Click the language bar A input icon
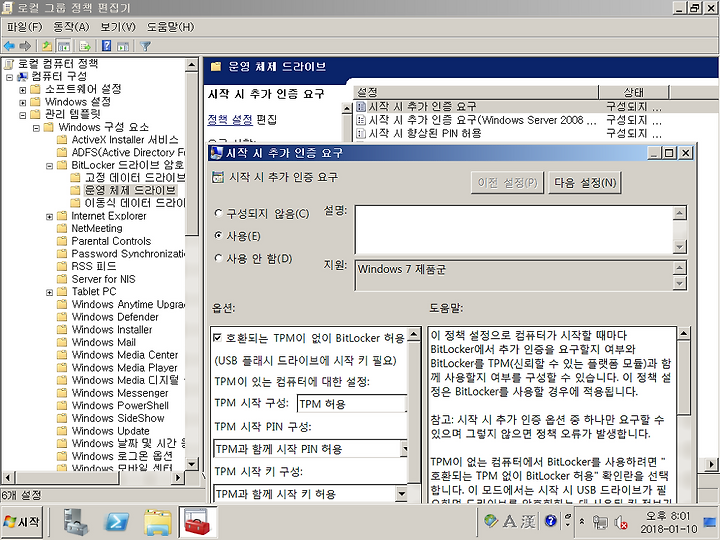720x540 pixels. (510, 521)
